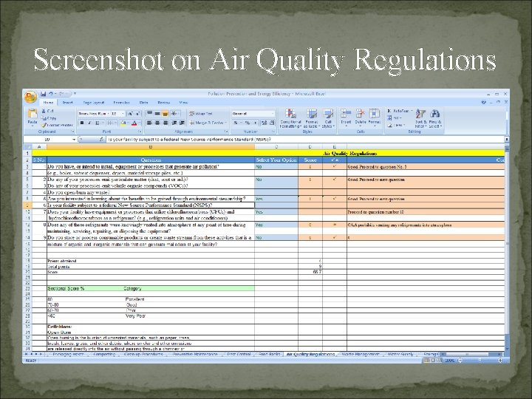Screen dimensions: 532x399
Task: Adjust the zoom slider in status bar
Action: [x=480, y=361]
